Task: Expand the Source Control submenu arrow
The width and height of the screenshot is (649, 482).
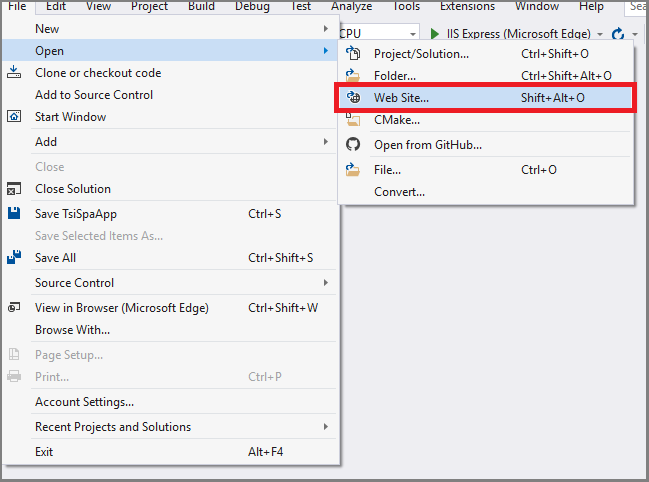Action: point(326,283)
